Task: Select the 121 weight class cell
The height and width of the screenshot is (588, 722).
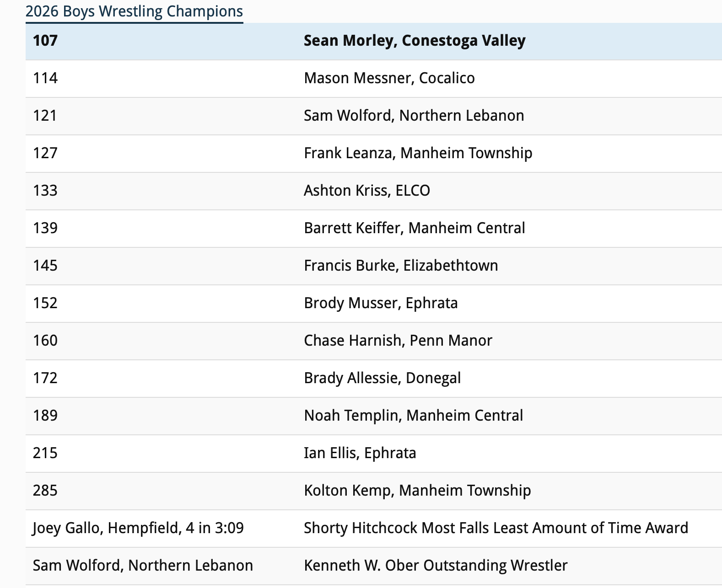Action: tap(45, 116)
